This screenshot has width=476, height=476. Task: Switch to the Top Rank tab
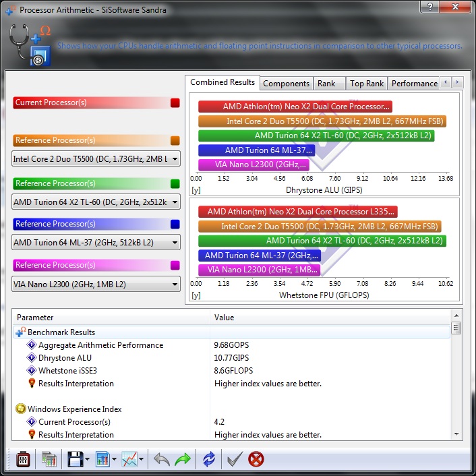[x=367, y=84]
